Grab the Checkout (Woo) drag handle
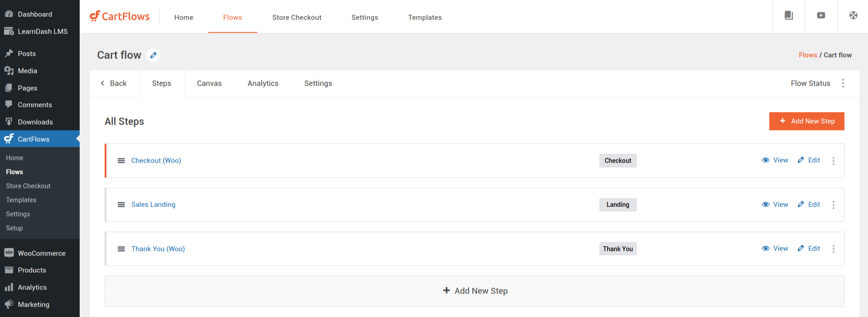Viewport: 868px width, 317px height. click(x=121, y=161)
